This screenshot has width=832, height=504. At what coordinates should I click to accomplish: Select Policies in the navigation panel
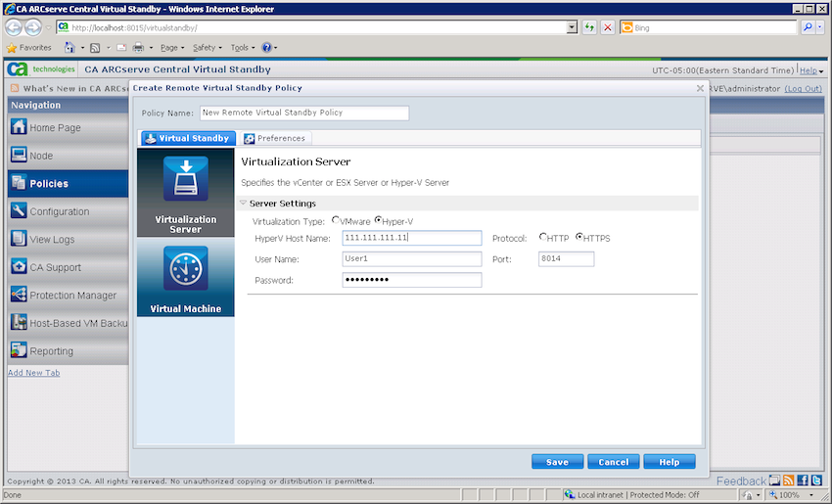68,184
